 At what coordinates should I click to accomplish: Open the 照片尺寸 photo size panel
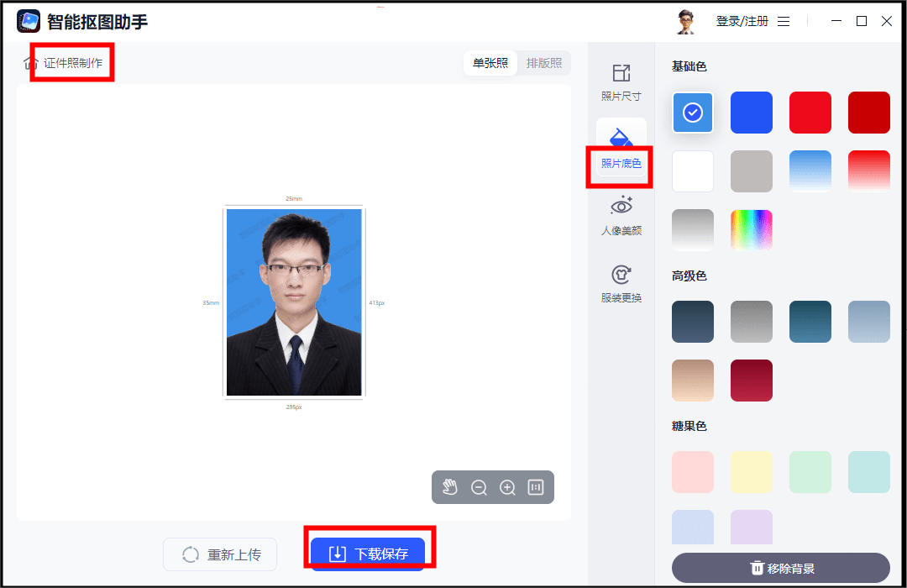coord(621,82)
